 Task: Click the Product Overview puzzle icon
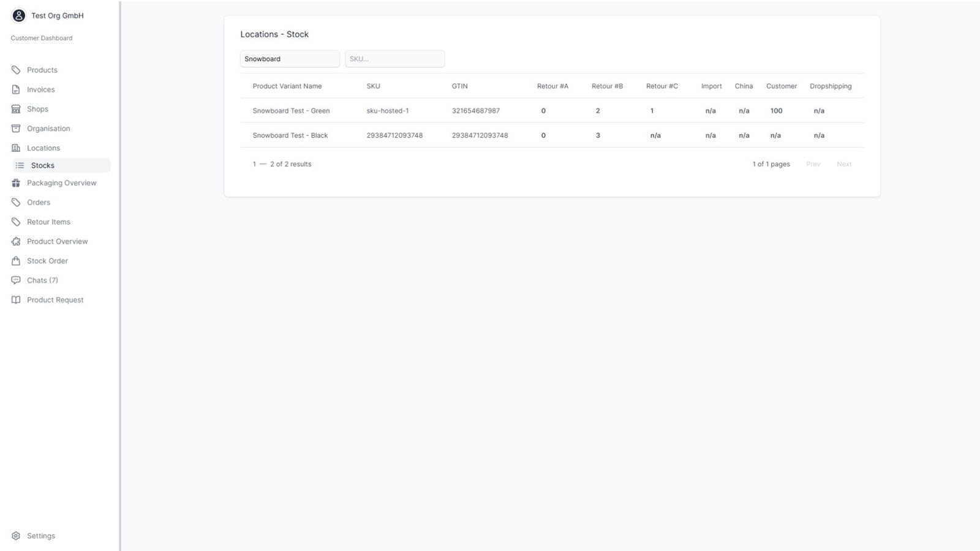point(16,241)
